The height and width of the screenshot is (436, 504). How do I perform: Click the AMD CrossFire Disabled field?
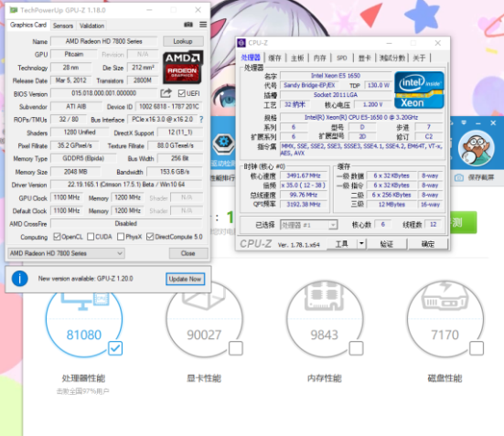click(x=126, y=223)
